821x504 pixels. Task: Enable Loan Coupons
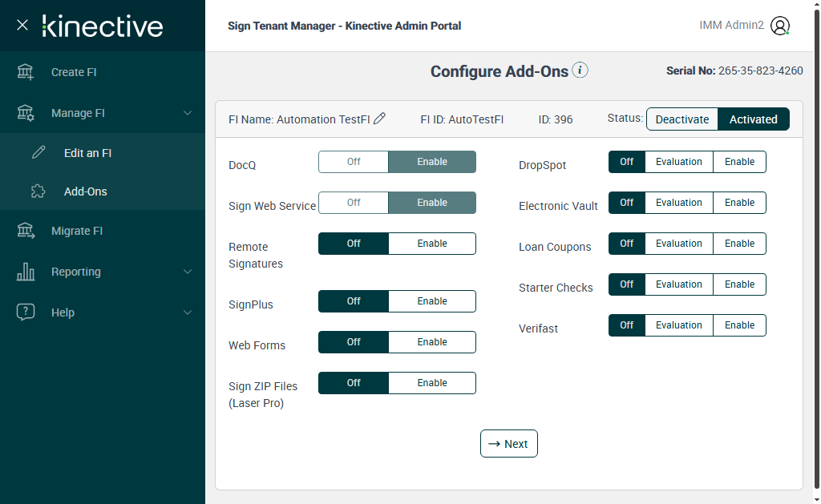[739, 244]
